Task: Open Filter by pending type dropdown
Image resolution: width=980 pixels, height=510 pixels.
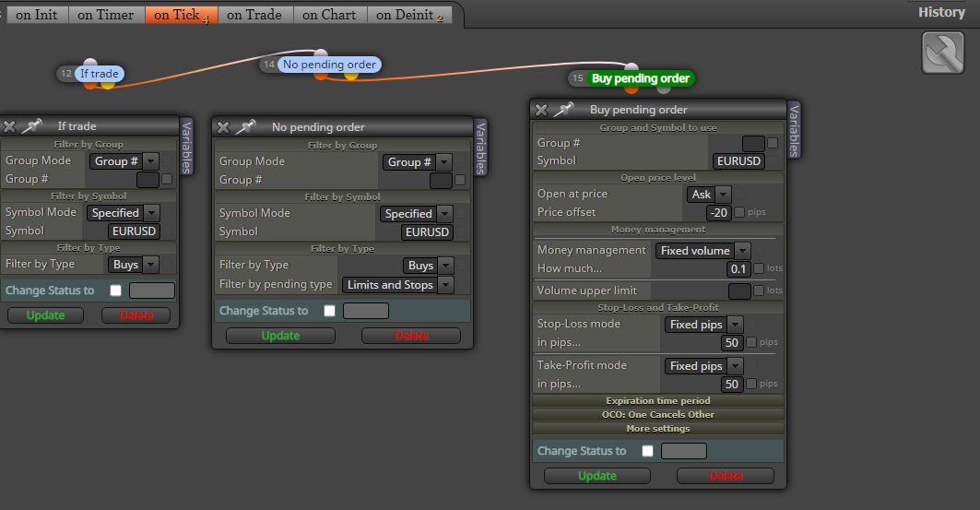Action: (x=397, y=285)
